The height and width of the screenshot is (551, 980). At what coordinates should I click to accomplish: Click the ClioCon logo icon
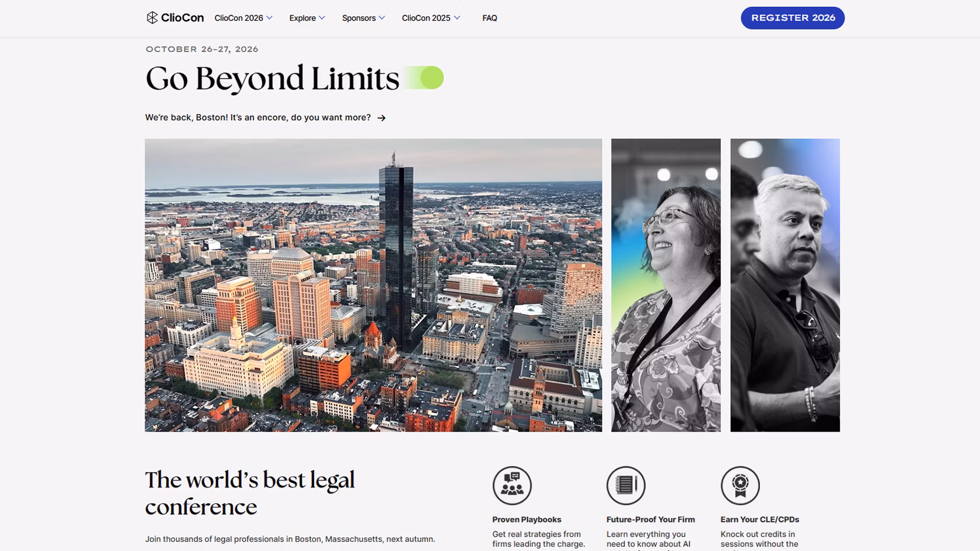click(152, 18)
